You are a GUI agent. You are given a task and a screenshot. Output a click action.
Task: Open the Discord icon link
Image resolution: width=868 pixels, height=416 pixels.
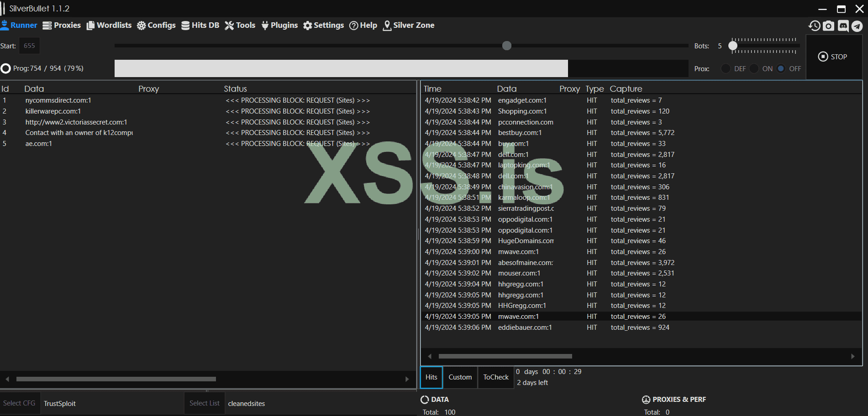click(x=843, y=26)
